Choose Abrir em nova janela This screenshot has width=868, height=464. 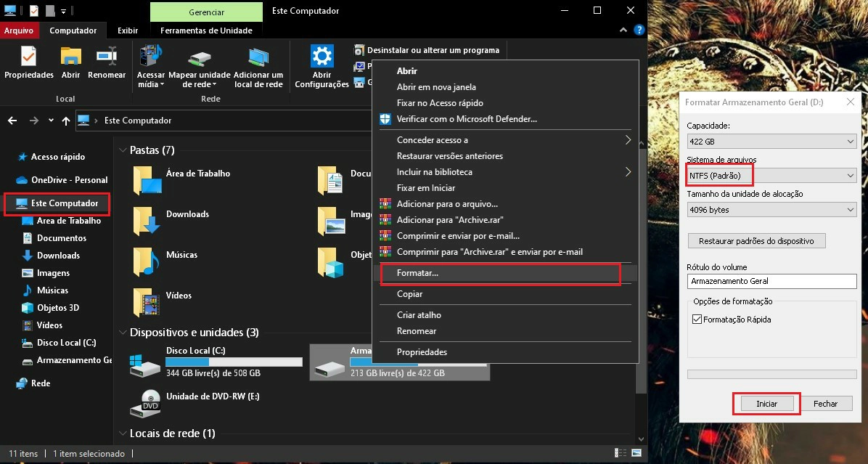click(436, 87)
